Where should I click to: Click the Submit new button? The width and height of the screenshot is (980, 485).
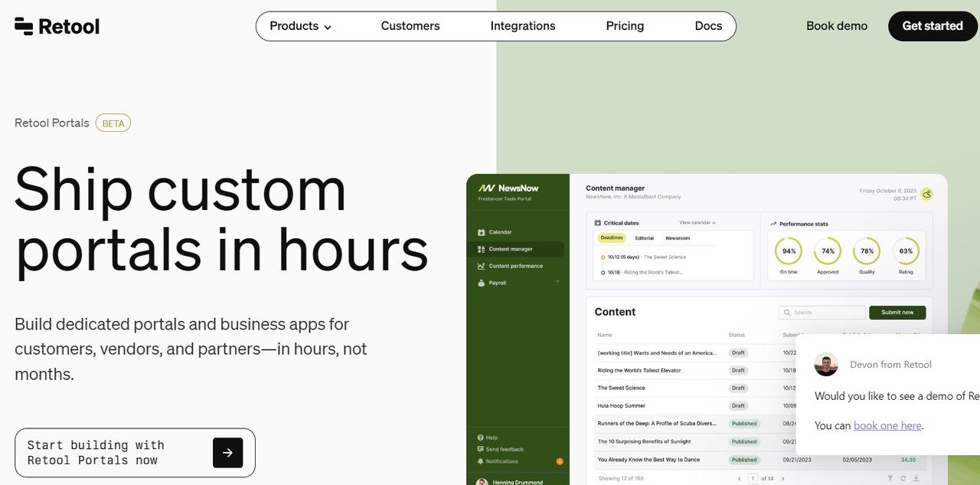pos(897,313)
